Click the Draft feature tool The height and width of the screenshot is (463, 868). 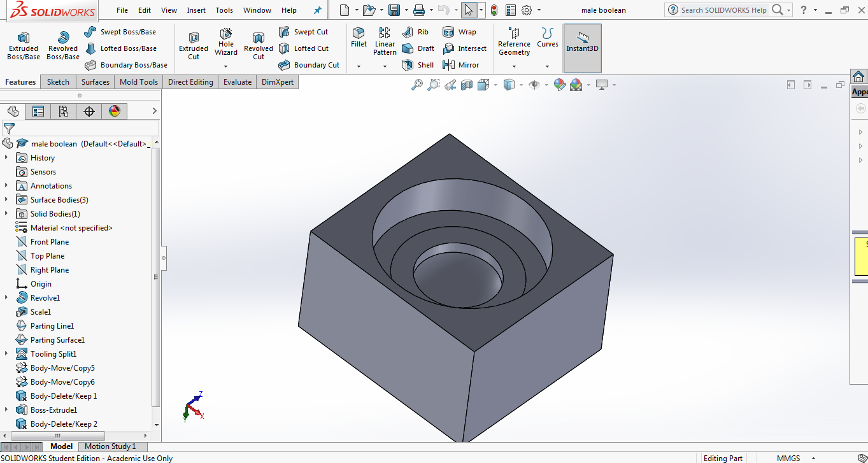(418, 48)
